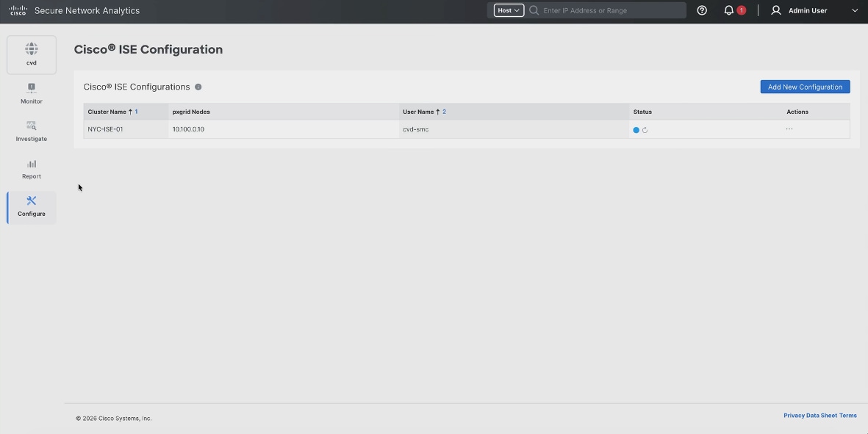Open the Host search type dropdown

tap(509, 10)
